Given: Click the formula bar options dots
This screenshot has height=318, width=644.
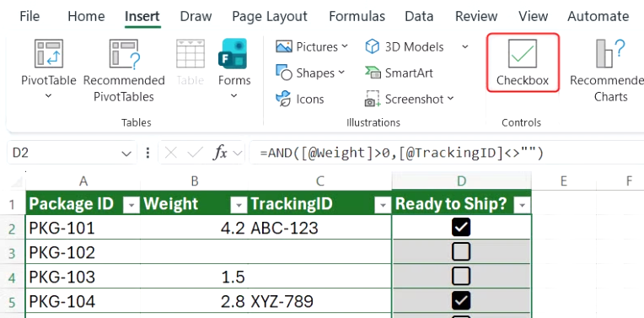Looking at the screenshot, I should (x=148, y=154).
